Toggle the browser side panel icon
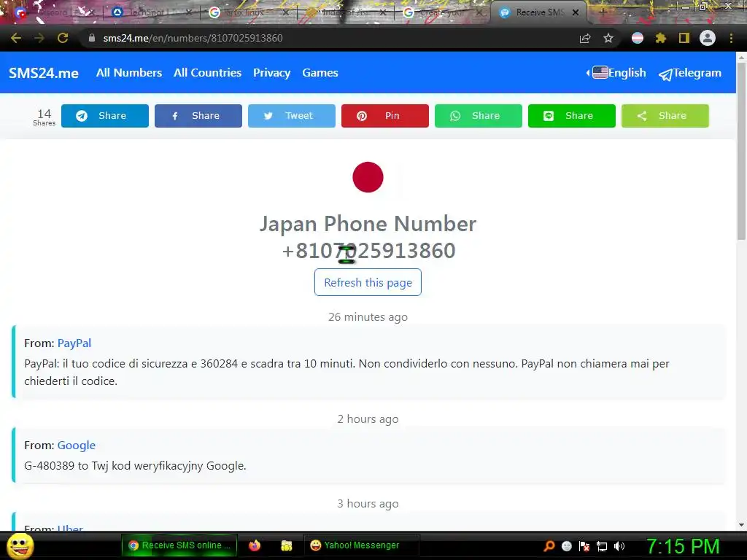This screenshot has height=560, width=747. click(684, 38)
